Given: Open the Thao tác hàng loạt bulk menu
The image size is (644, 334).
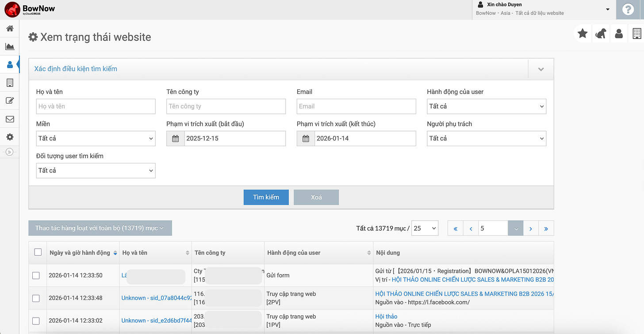Looking at the screenshot, I should (100, 228).
